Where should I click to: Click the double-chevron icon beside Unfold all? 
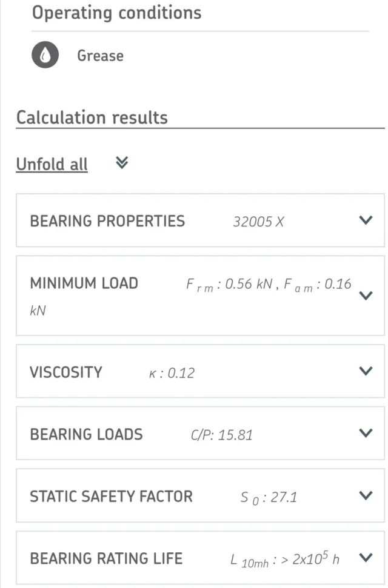[x=122, y=163]
